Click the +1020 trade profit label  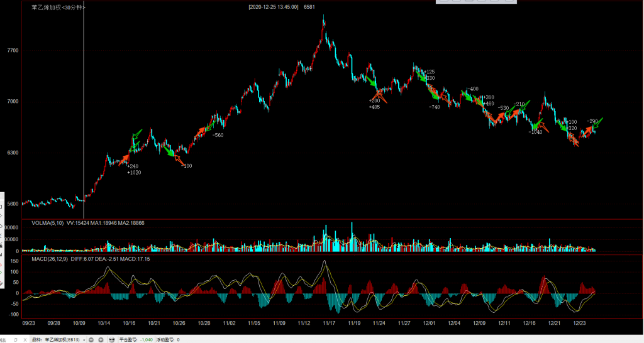click(134, 172)
